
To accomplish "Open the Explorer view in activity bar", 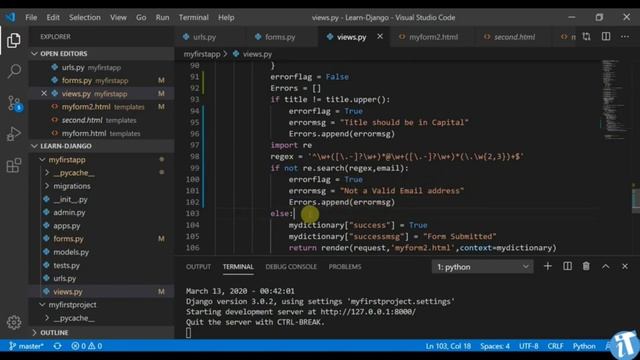I will pos(13,40).
